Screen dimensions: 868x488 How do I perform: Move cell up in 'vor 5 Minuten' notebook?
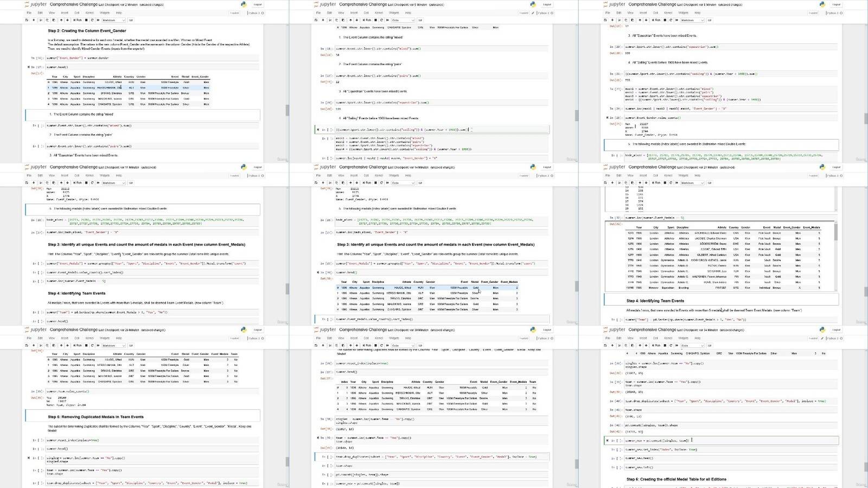tap(350, 20)
